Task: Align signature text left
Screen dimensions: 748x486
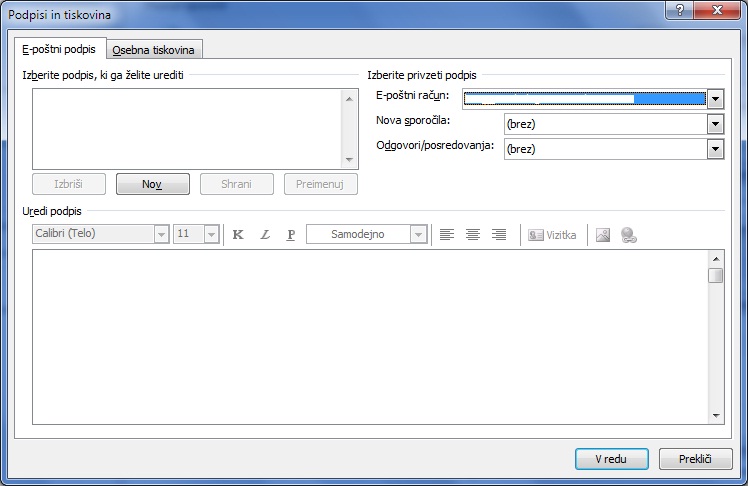Action: pyautogui.click(x=447, y=235)
